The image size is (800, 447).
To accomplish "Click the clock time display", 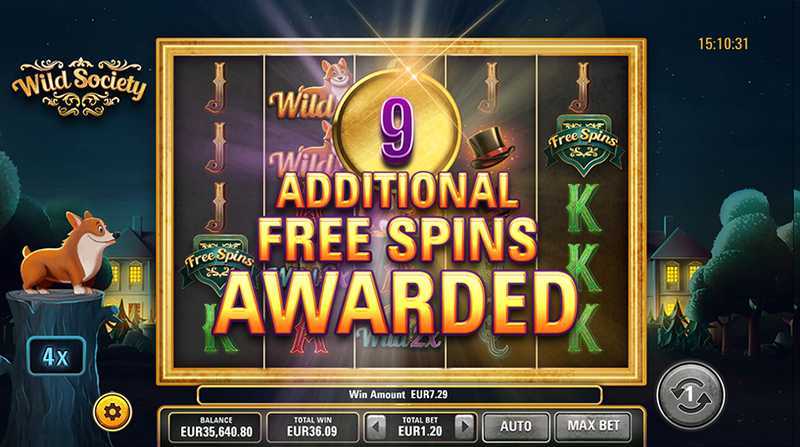I will 723,44.
